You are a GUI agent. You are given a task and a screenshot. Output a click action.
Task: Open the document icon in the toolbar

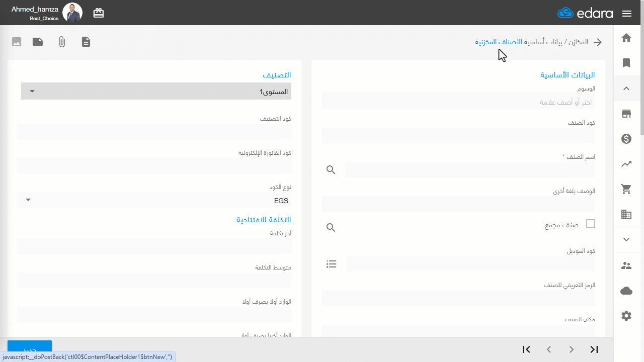click(86, 42)
